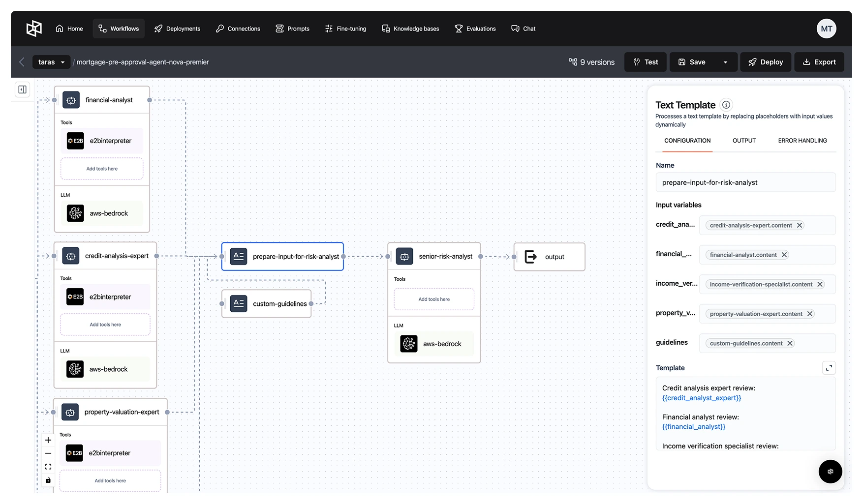Select the prepare-input-for-risk-analyst text template icon
The image size is (863, 504).
239,256
